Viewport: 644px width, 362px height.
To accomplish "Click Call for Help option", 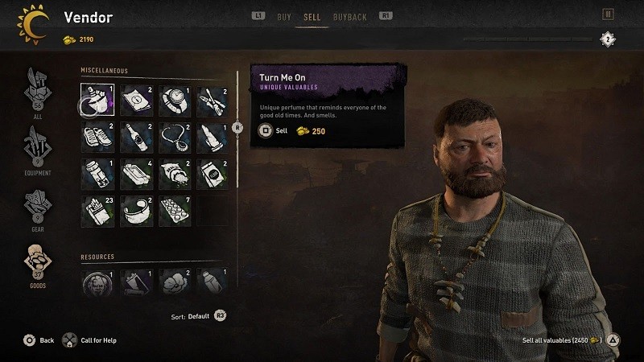I will point(89,340).
